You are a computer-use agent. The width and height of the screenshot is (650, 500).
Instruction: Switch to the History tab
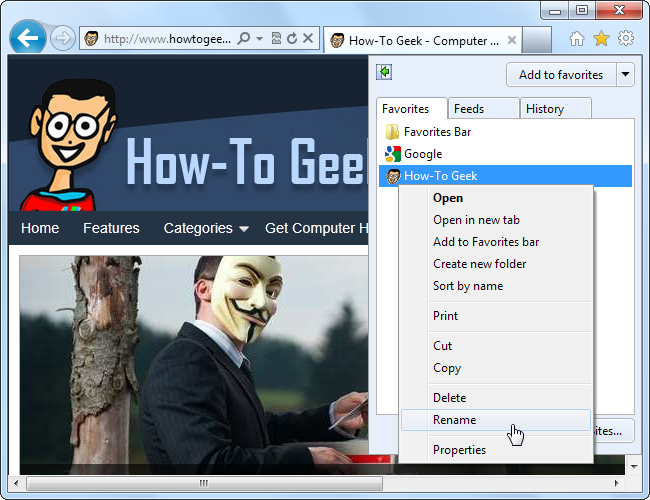tap(555, 109)
